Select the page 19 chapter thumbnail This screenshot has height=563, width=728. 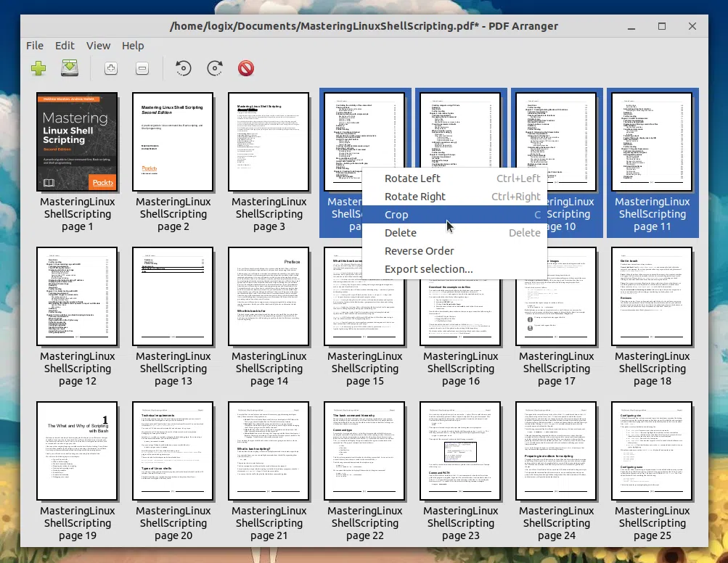point(77,451)
